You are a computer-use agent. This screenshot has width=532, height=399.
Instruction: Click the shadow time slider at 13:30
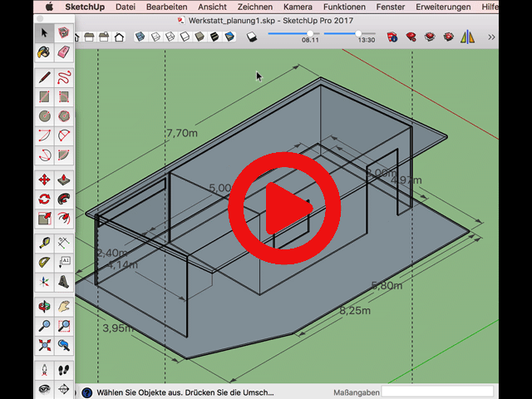[x=358, y=33]
